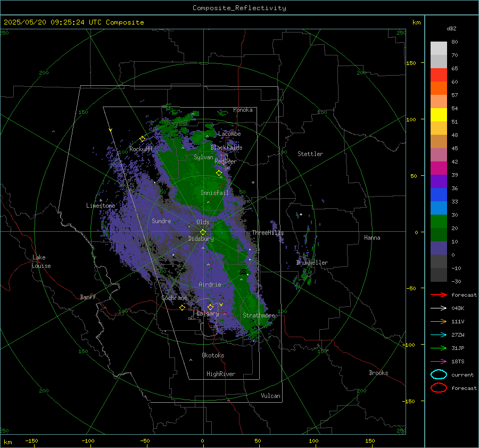Click the white asterisk above Limestone

click(x=101, y=201)
